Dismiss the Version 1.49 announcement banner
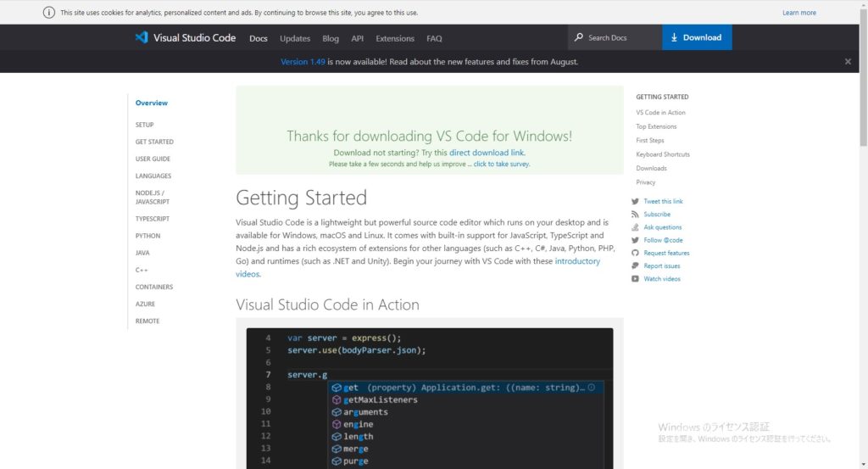 click(848, 62)
